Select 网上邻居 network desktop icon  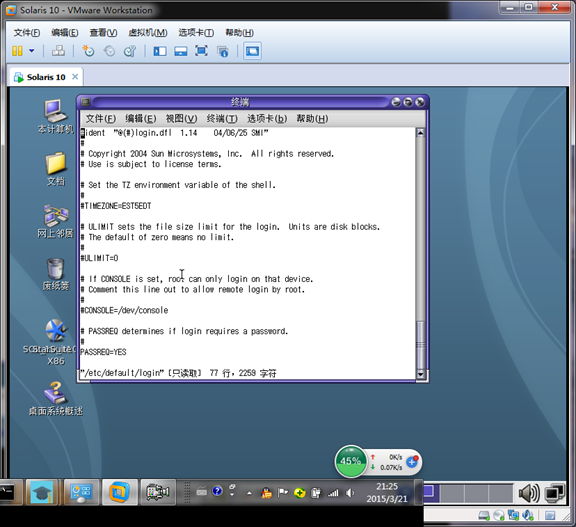55,221
